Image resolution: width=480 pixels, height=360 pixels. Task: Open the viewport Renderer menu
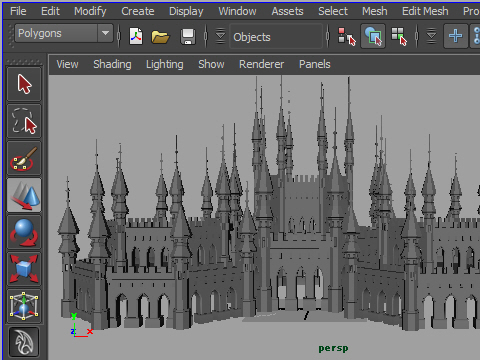[x=262, y=64]
